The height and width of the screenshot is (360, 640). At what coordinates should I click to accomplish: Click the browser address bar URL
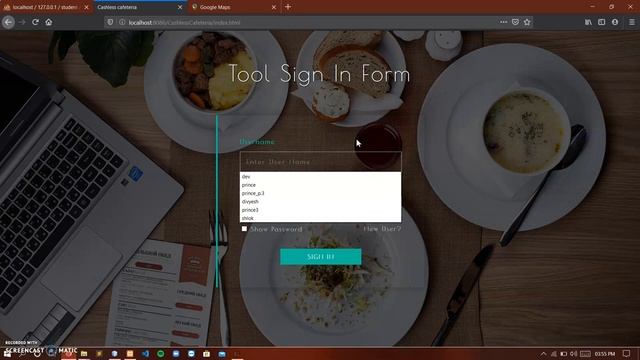point(184,23)
